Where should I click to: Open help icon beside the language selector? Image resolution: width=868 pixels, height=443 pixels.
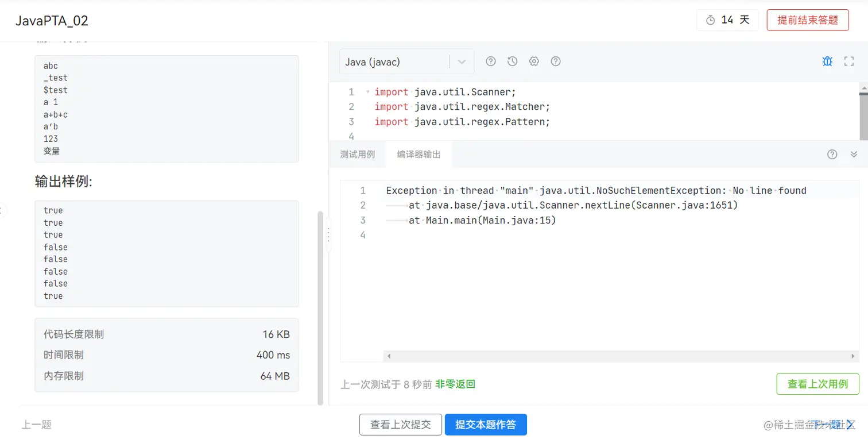tap(491, 61)
